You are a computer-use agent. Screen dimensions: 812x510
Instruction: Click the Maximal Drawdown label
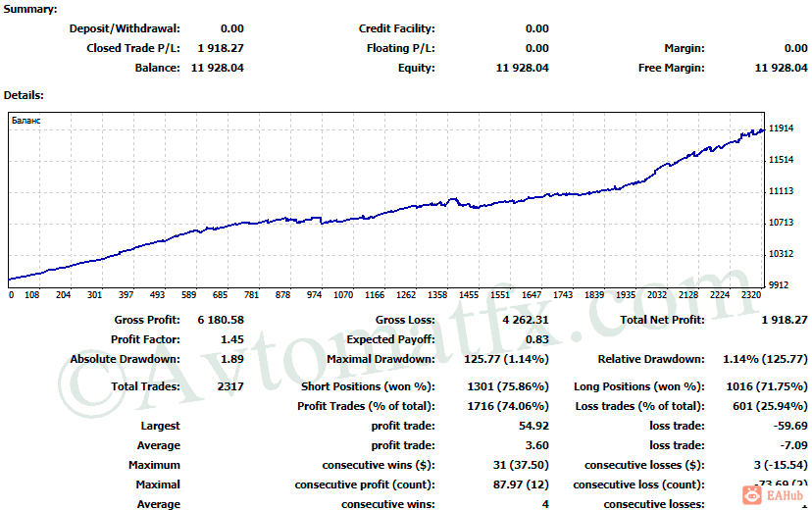tap(381, 359)
